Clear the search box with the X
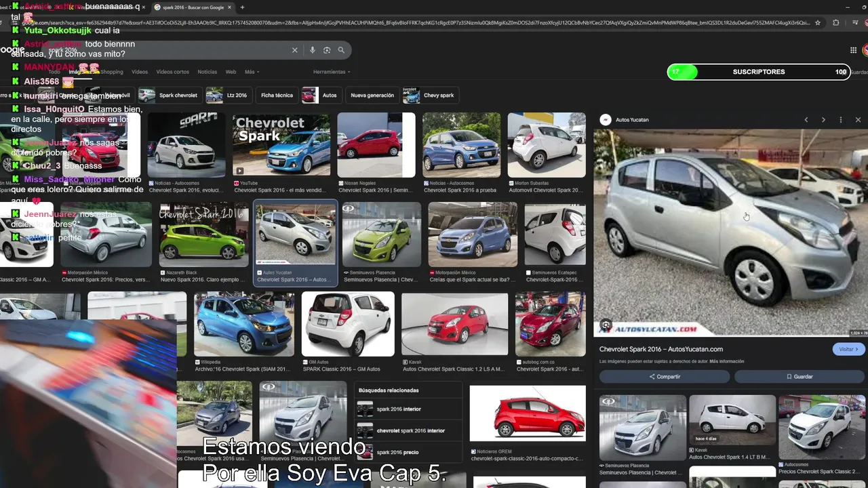 point(295,50)
